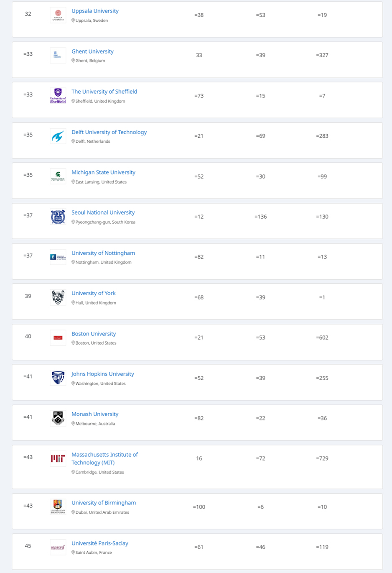Click the University of Sheffield logo

[58, 96]
